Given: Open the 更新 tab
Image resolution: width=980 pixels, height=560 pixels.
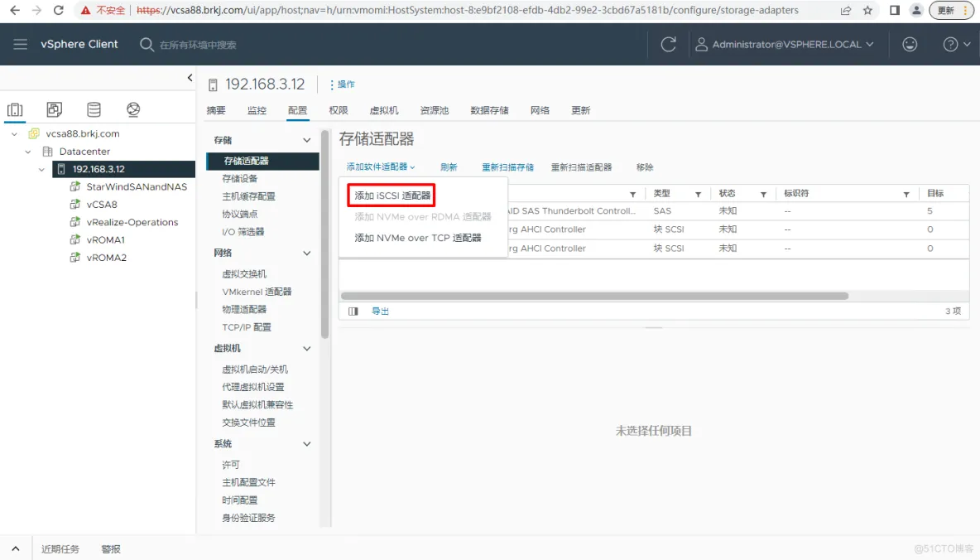Looking at the screenshot, I should pos(580,110).
